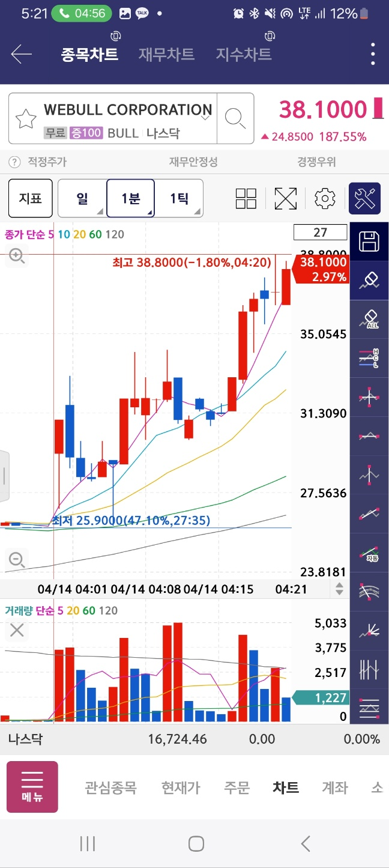The image size is (389, 868).
Task: Select the auto trend line tool
Action: (369, 553)
